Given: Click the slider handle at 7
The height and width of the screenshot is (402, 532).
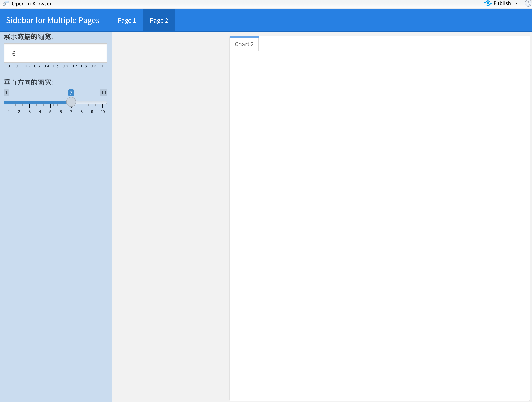Looking at the screenshot, I should pos(71,102).
